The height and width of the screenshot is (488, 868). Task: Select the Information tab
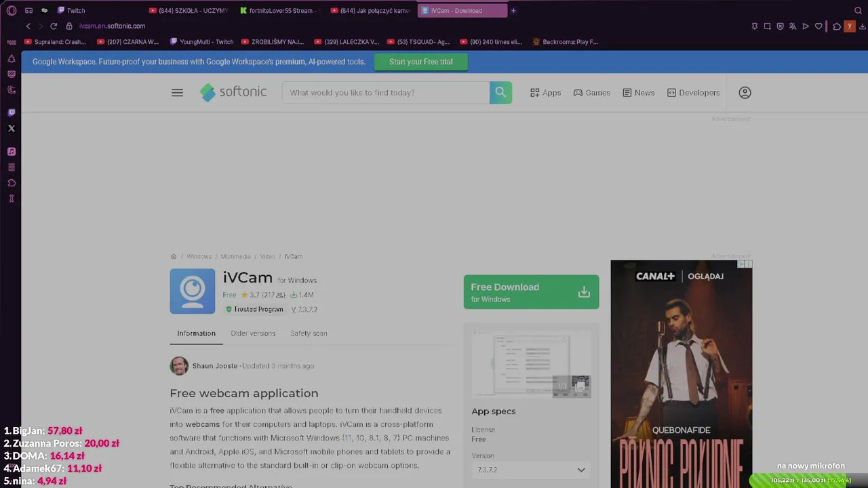click(x=196, y=333)
